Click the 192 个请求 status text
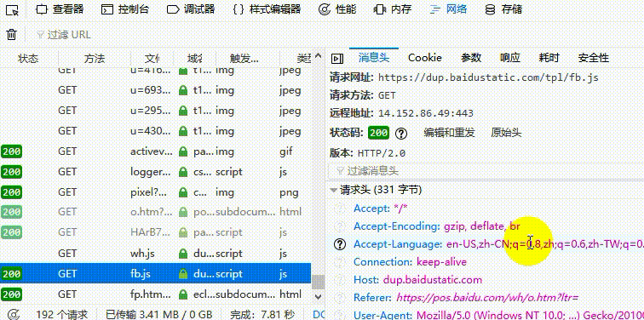The height and width of the screenshot is (320, 644). click(x=62, y=315)
